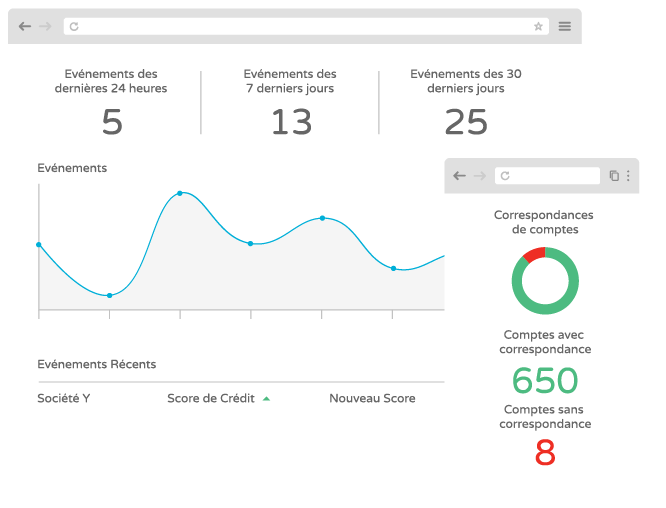Click the green sort arrow next to Score de Crédit

266,398
